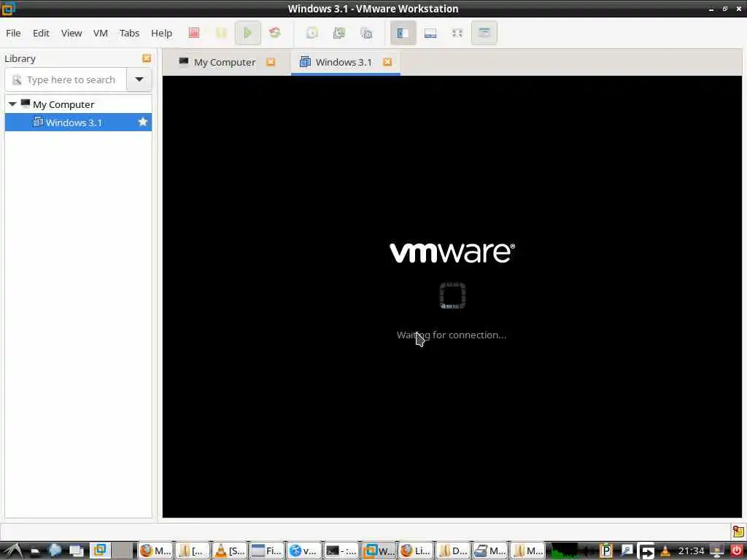Click the message log icon in status bar
Viewport: 747px width, 560px height.
click(738, 531)
